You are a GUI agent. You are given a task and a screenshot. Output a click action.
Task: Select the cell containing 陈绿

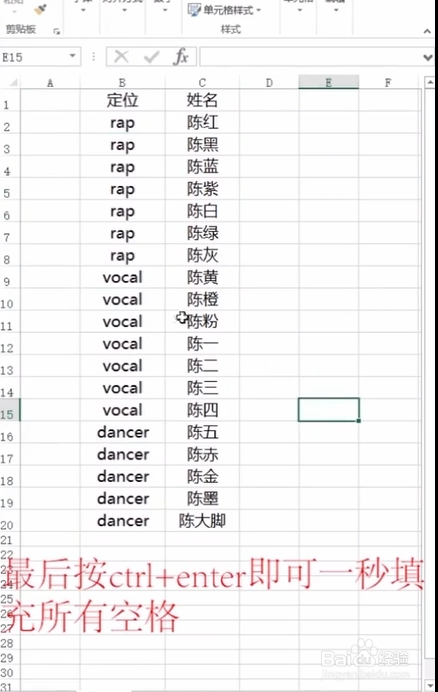(202, 233)
